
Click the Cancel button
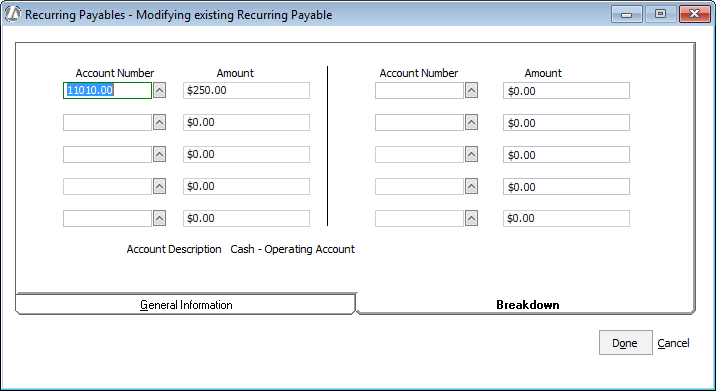(674, 343)
